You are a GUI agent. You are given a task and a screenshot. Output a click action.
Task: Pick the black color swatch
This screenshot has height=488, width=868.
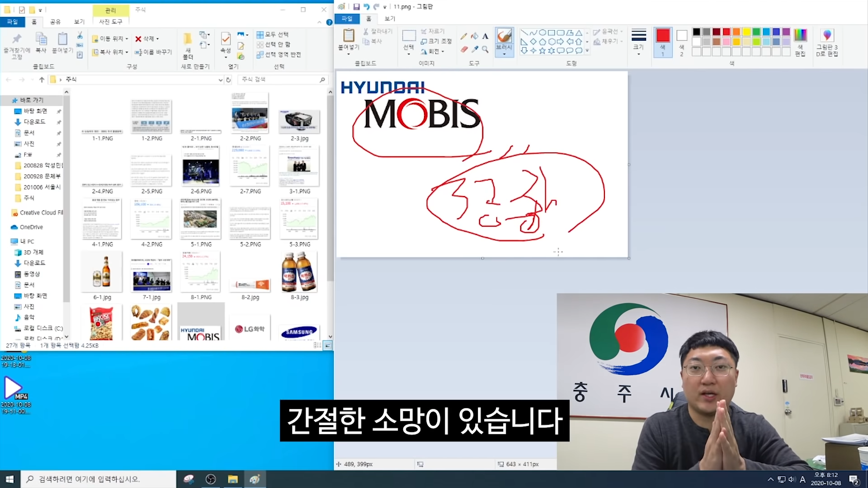pos(696,32)
